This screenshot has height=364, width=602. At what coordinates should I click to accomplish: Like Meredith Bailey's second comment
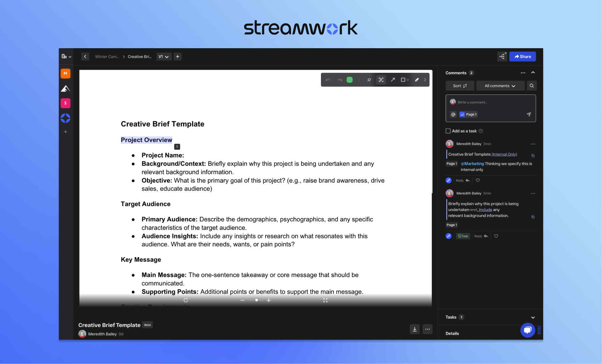[x=496, y=236]
